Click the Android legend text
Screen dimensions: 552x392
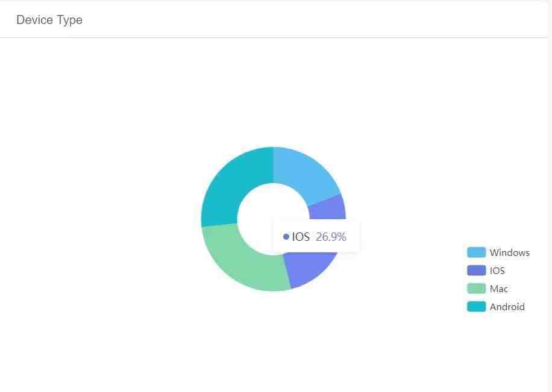507,307
